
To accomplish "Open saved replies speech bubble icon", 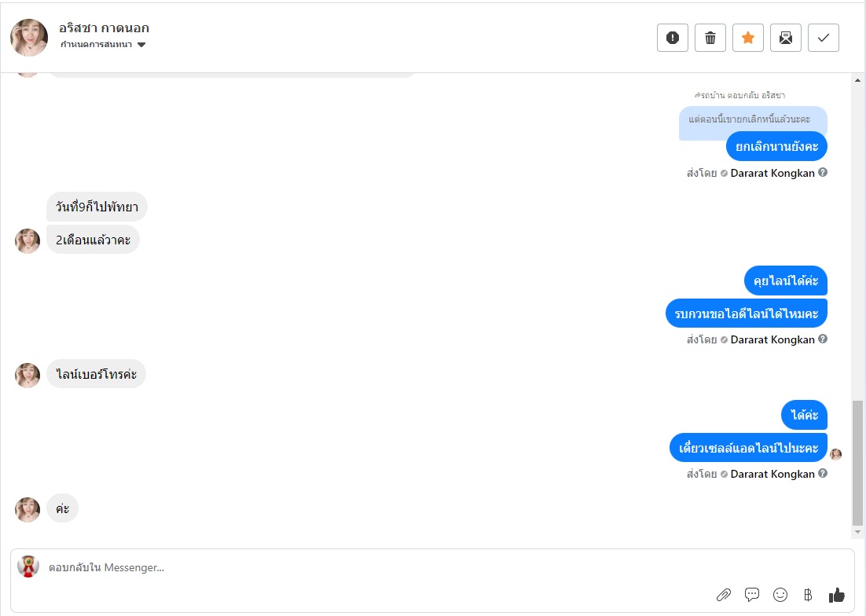I will point(752,595).
